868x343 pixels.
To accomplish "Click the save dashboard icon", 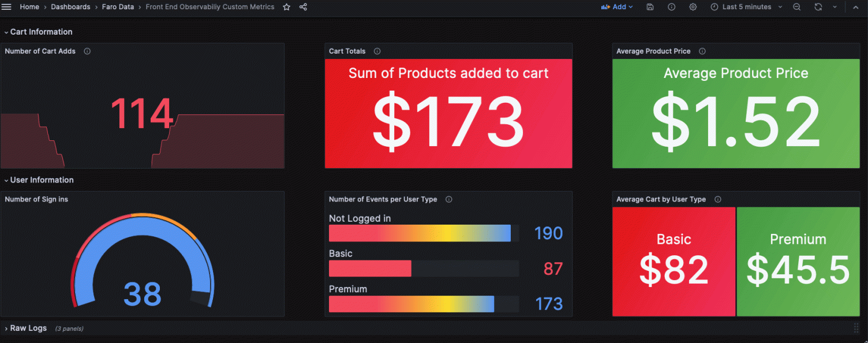I will (x=650, y=6).
